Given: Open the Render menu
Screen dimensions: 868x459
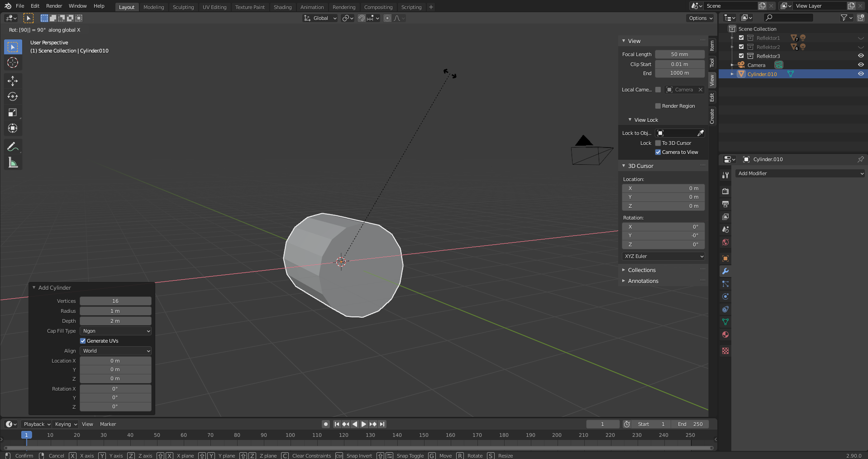Looking at the screenshot, I should click(x=54, y=6).
